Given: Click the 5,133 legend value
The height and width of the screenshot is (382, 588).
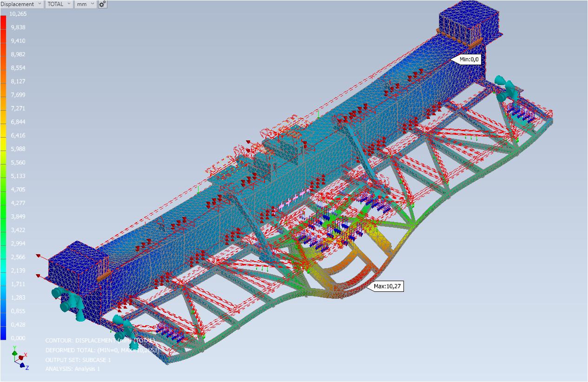Looking at the screenshot, I should [x=18, y=176].
